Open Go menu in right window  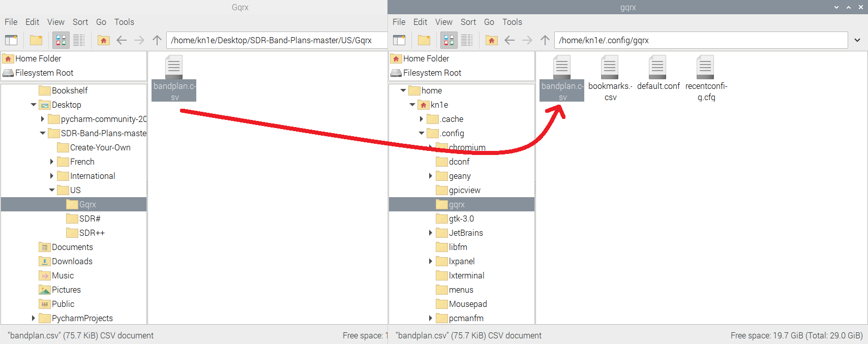489,22
